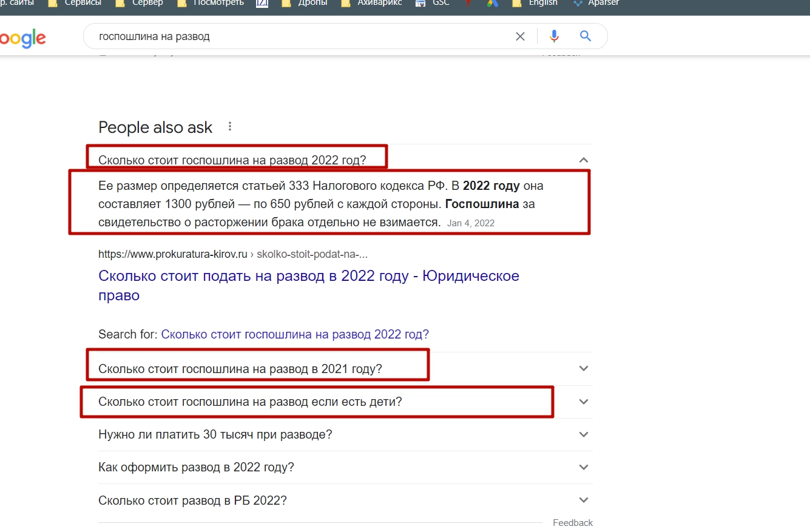Expand the госпошлина на развод в 2021 question

(x=584, y=368)
